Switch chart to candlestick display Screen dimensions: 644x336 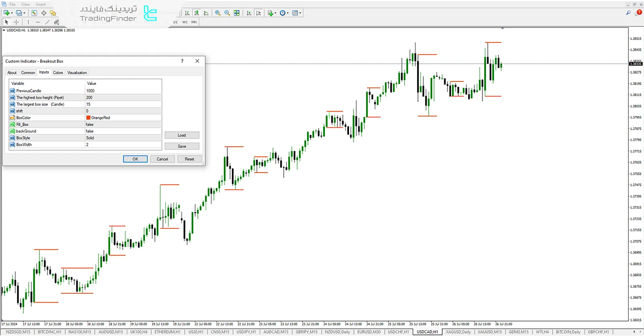pos(196,13)
